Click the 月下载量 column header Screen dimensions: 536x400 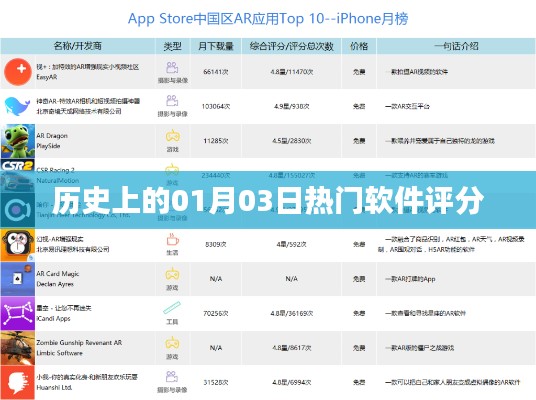tap(216, 46)
